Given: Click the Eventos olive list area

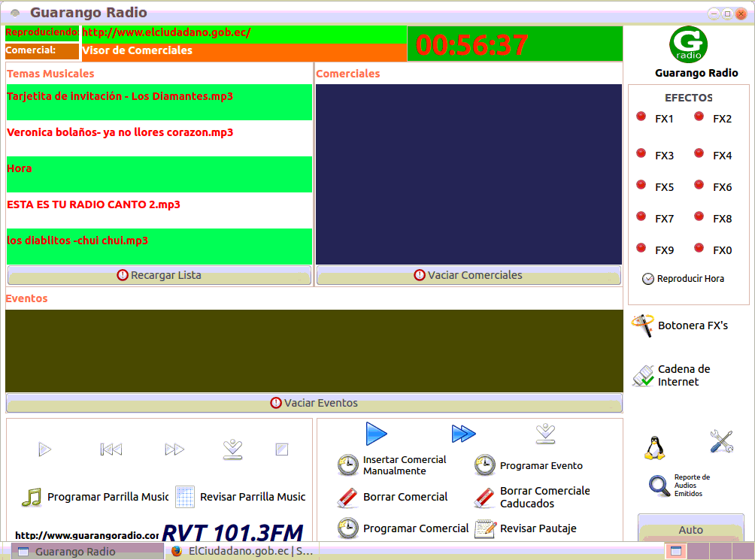Looking at the screenshot, I should tap(314, 351).
